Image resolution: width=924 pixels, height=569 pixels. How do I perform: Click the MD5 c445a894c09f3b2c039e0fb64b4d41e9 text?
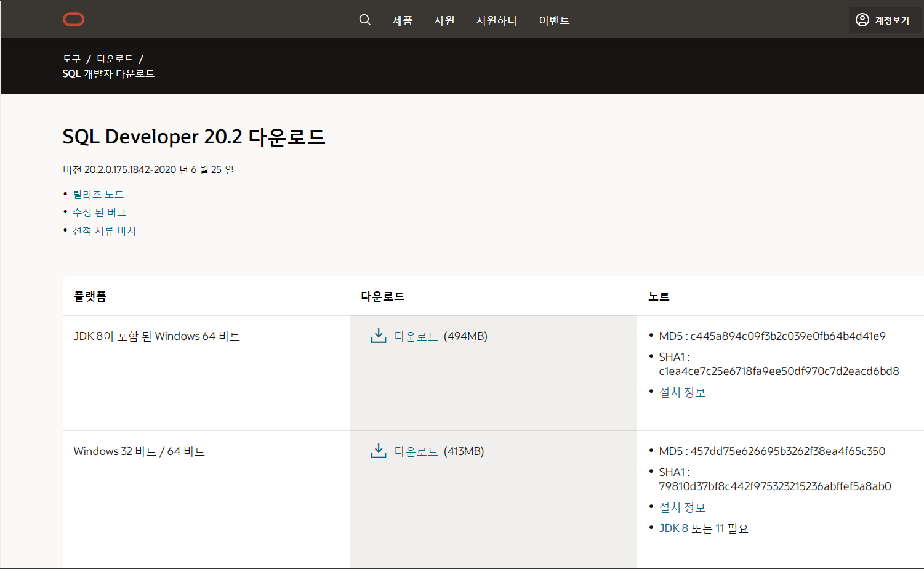pyautogui.click(x=772, y=336)
